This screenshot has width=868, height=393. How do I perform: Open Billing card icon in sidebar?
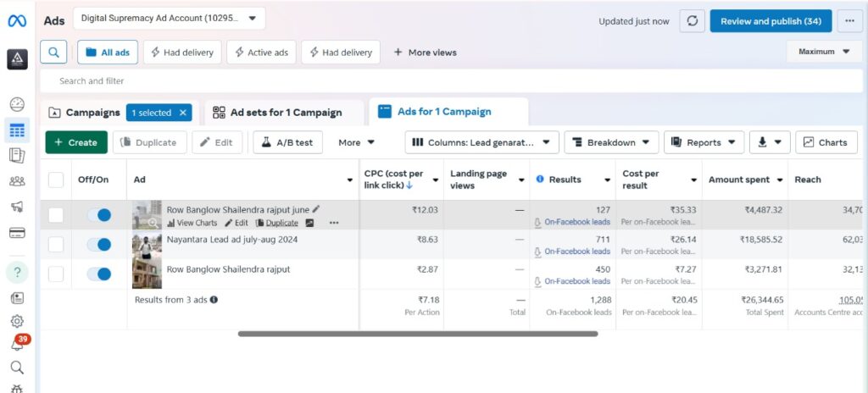coord(17,232)
